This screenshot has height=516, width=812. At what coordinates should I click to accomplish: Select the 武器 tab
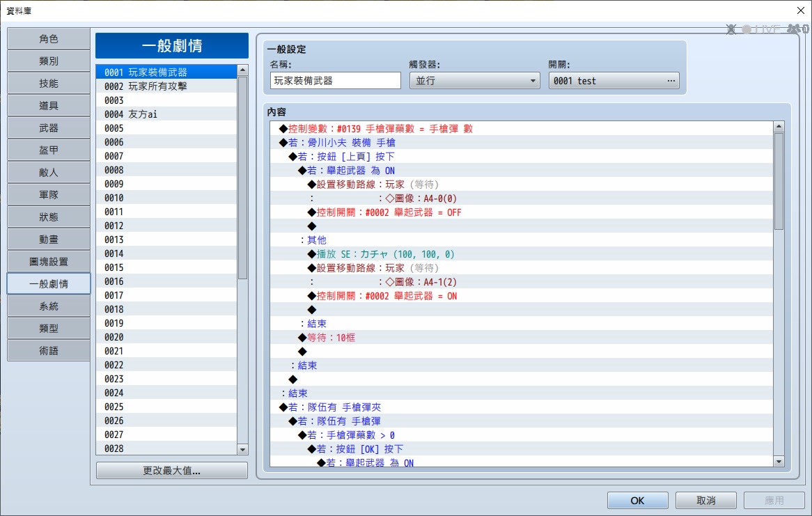point(49,128)
